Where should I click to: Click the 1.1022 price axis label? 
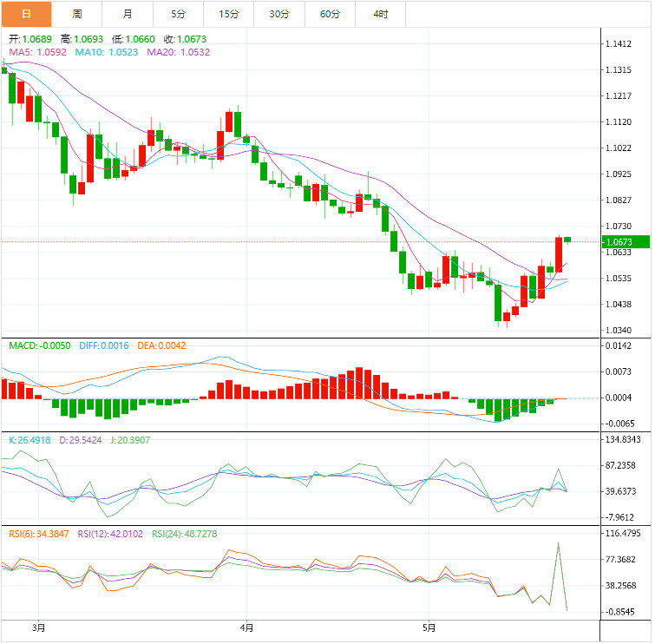click(x=619, y=148)
